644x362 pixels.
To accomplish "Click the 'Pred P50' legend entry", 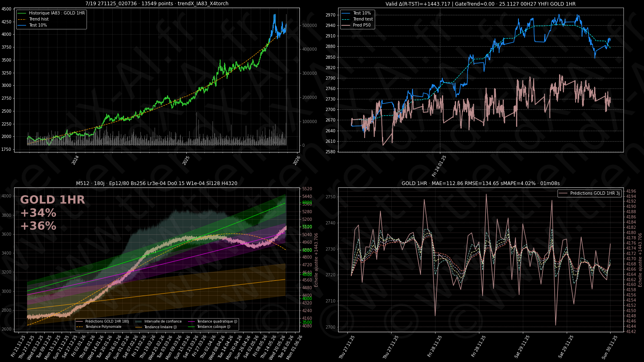I will [361, 25].
